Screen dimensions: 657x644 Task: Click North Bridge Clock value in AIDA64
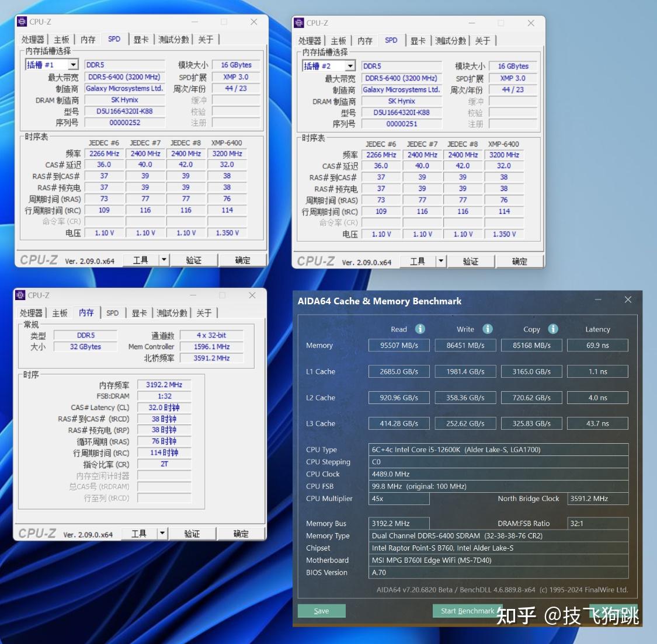[x=597, y=499]
